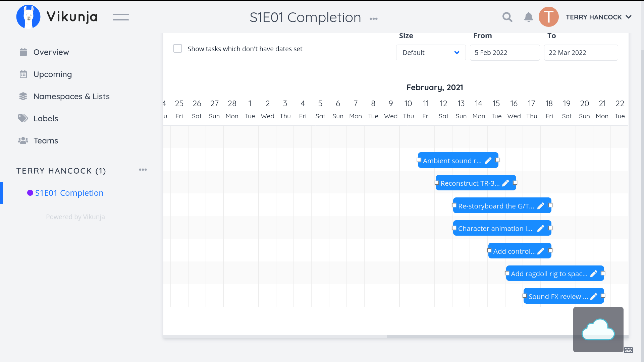644x362 pixels.
Task: Click the cloud icon widget
Action: click(x=598, y=329)
